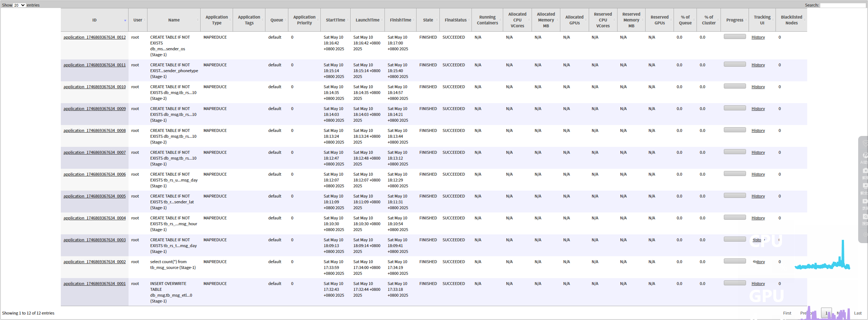
Task: Sort by the Application Type column header
Action: [216, 20]
